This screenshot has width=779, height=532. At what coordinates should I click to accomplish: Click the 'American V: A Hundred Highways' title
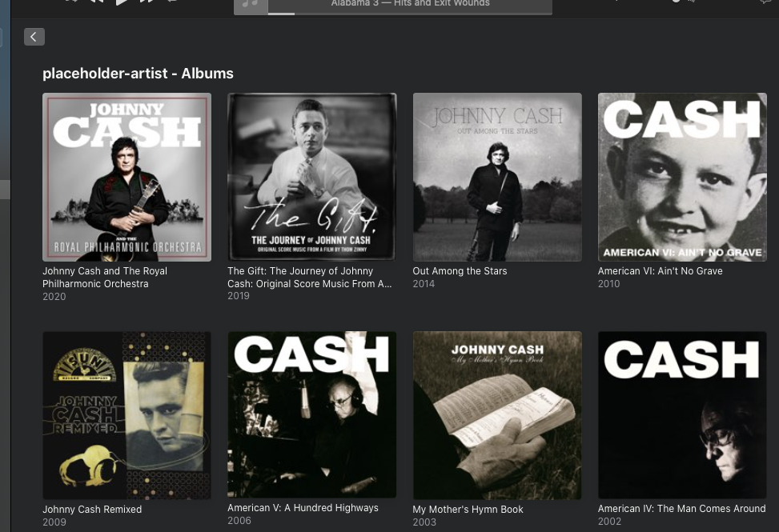click(303, 508)
